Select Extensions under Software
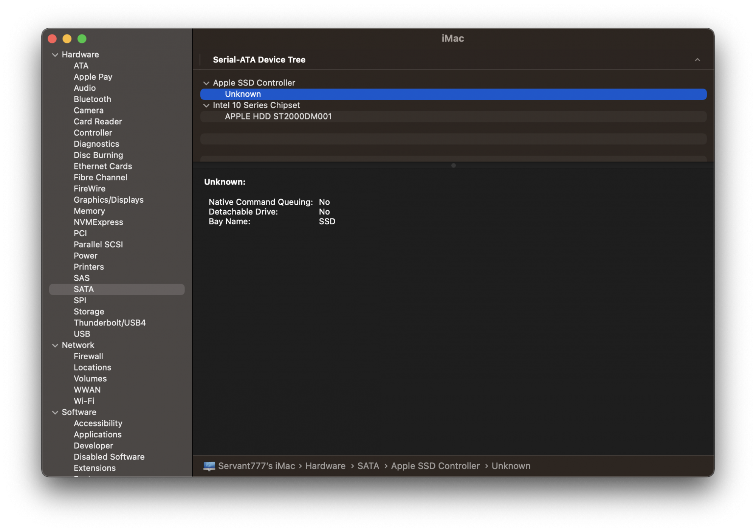Image resolution: width=756 pixels, height=532 pixels. click(x=94, y=468)
